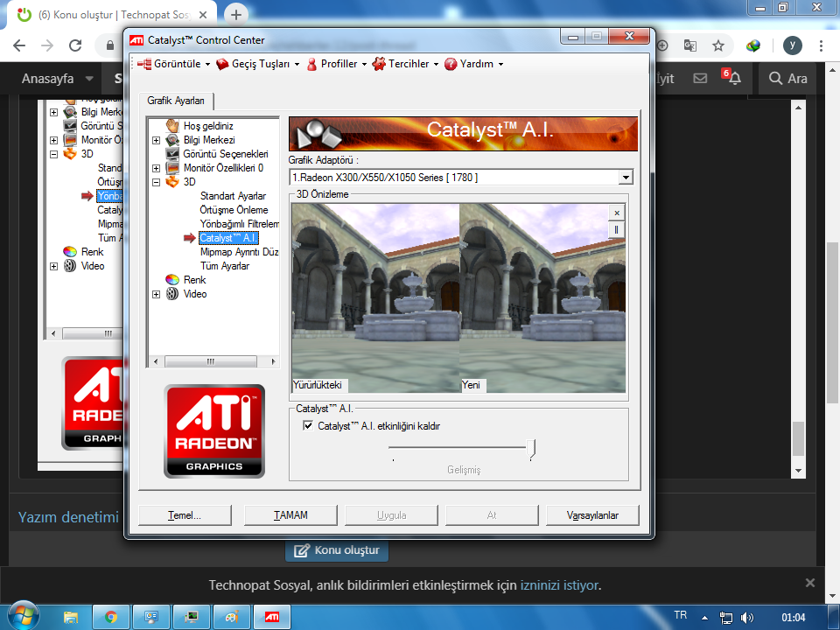Expand Bilgi Merkezi node in dialog tree
840x630 pixels.
[x=156, y=140]
